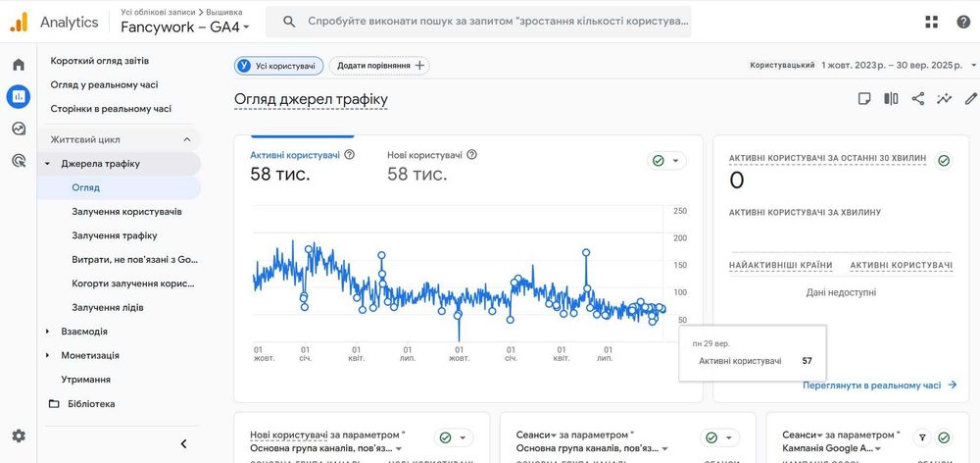Viewport: 980px width, 463px height.
Task: Click the edit comparisons columns icon
Action: click(x=892, y=99)
